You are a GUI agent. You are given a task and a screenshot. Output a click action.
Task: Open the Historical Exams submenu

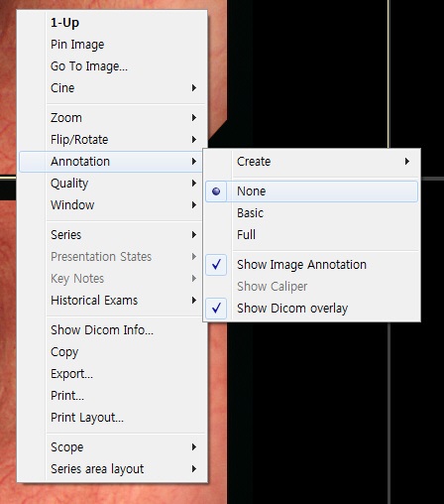tap(111, 301)
